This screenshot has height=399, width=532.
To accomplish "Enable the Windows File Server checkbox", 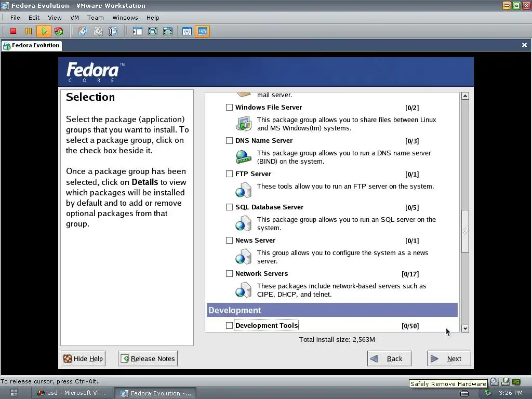I will click(x=229, y=108).
